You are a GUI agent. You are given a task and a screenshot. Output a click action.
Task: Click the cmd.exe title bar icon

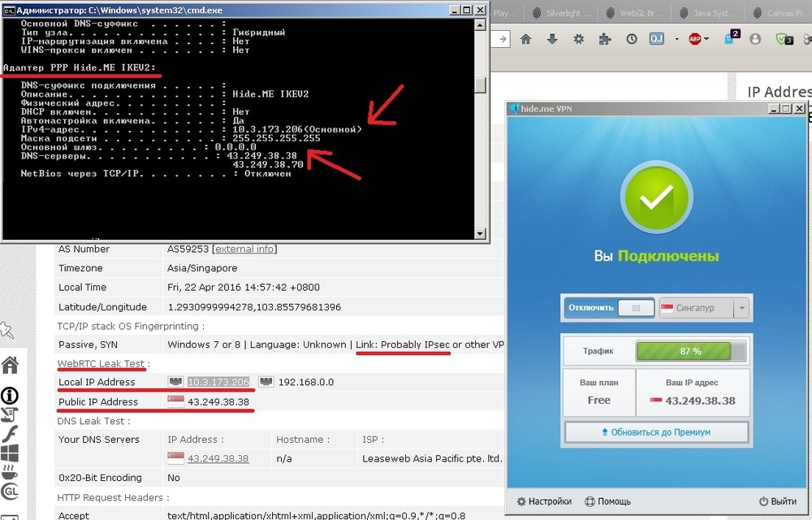[x=9, y=10]
